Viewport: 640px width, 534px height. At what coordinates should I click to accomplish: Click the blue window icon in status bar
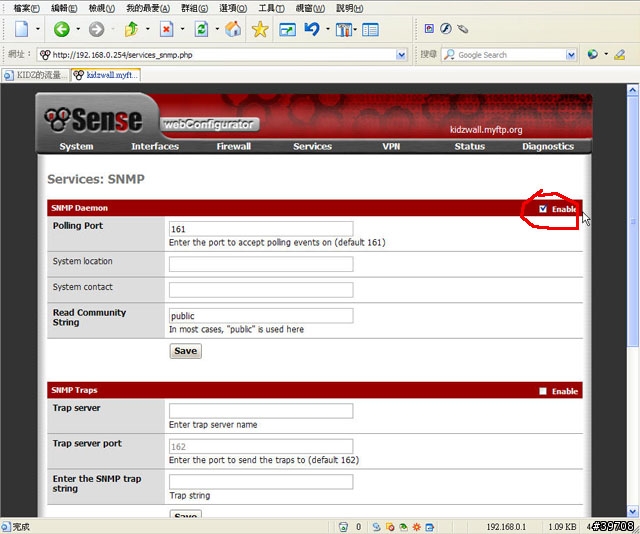[x=430, y=527]
